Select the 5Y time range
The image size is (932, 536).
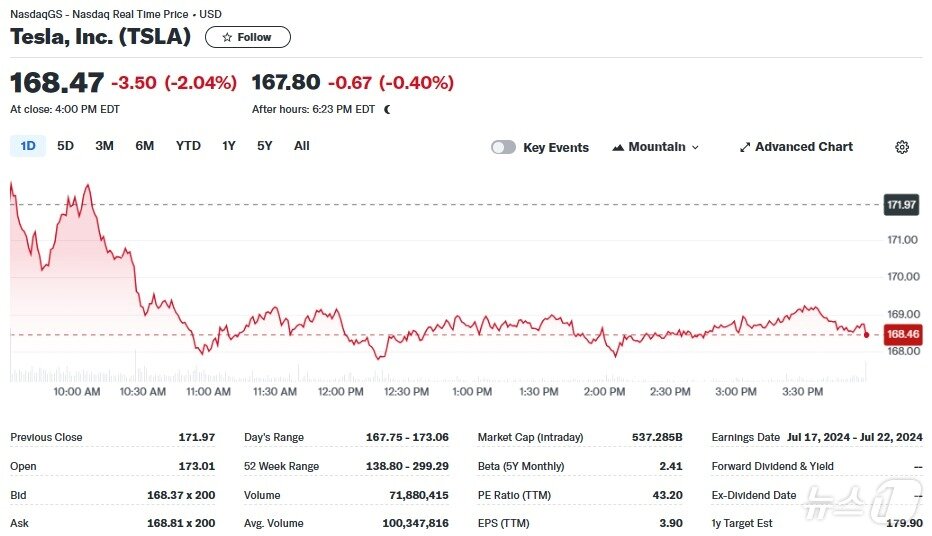[x=264, y=146]
